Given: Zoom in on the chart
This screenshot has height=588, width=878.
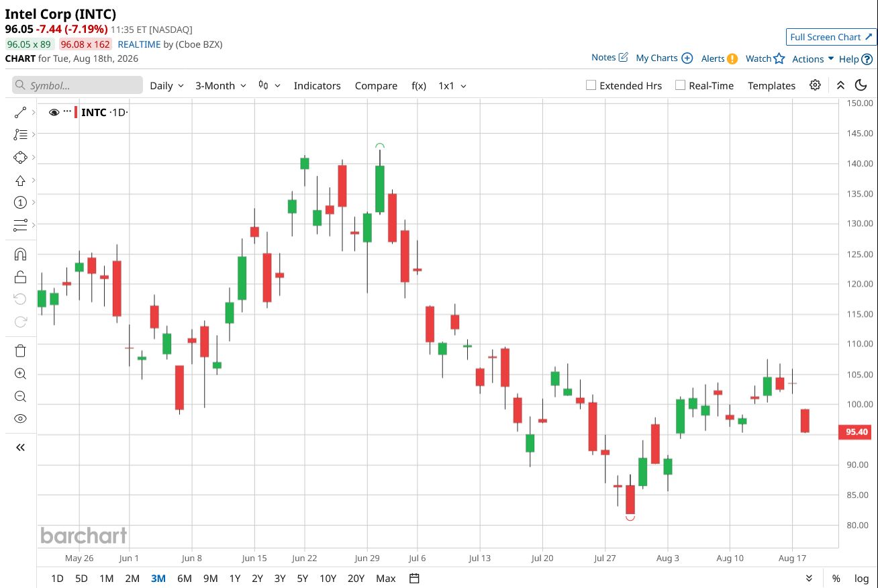Looking at the screenshot, I should tap(20, 374).
